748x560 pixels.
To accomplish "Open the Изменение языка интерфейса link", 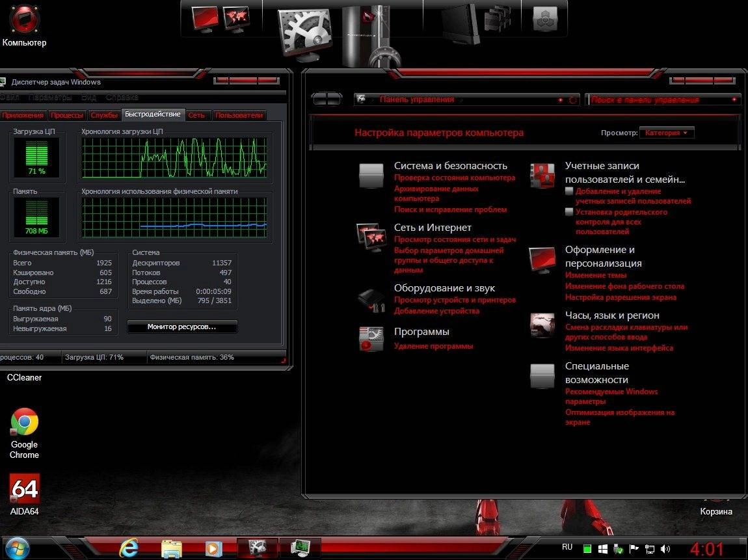I will [619, 348].
